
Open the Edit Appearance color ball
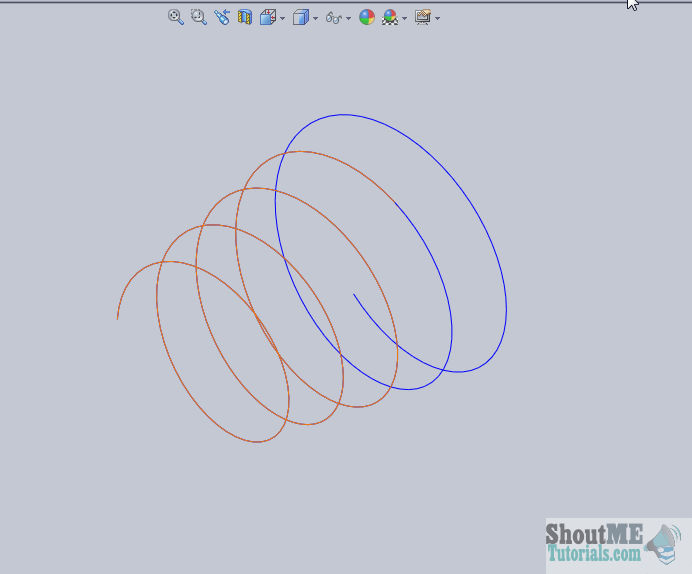[367, 17]
